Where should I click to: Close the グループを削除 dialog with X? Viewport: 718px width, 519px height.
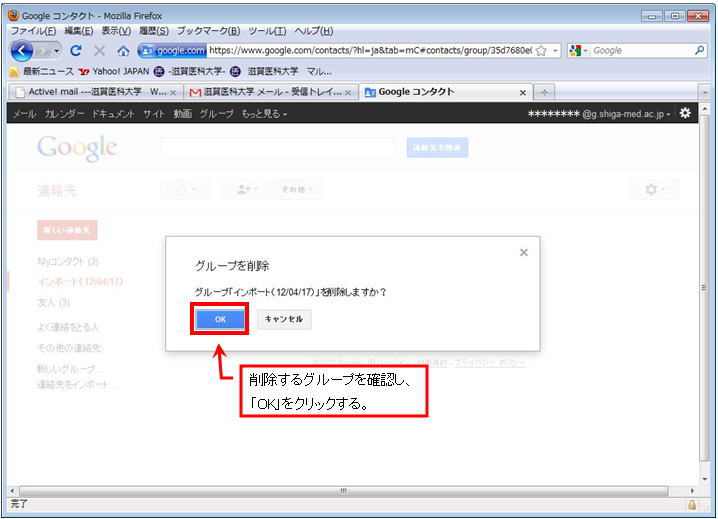pyautogui.click(x=523, y=252)
